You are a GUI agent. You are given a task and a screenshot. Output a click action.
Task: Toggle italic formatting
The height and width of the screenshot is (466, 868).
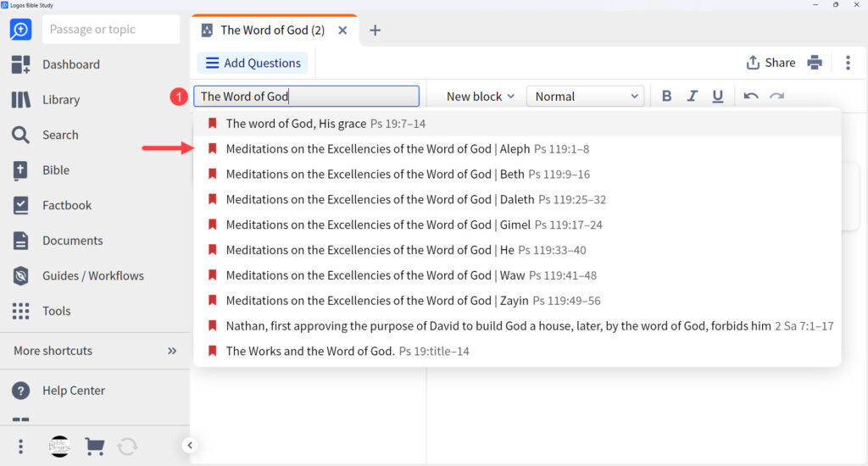[692, 97]
